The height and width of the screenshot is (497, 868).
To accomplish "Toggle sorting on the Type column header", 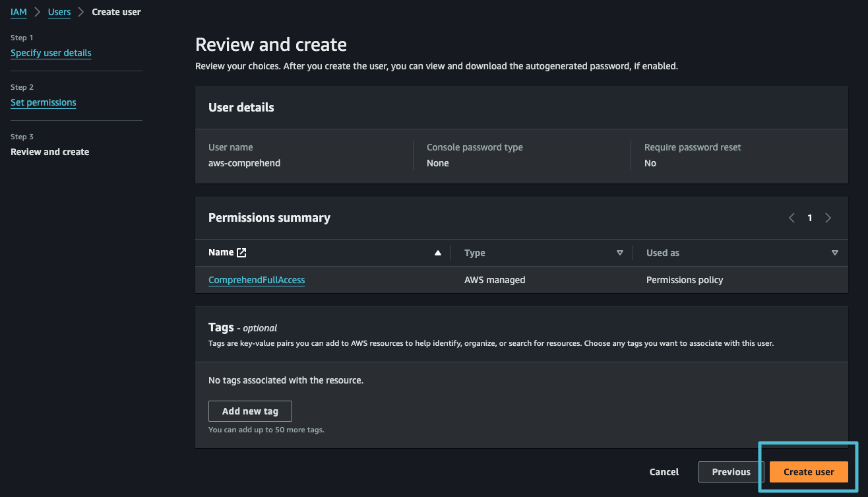I will click(x=475, y=252).
